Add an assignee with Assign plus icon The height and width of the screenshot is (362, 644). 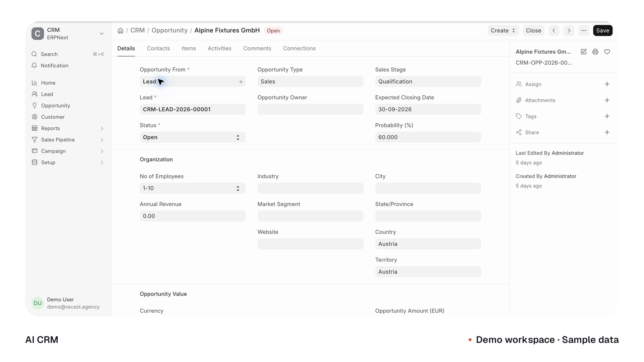coord(607,84)
